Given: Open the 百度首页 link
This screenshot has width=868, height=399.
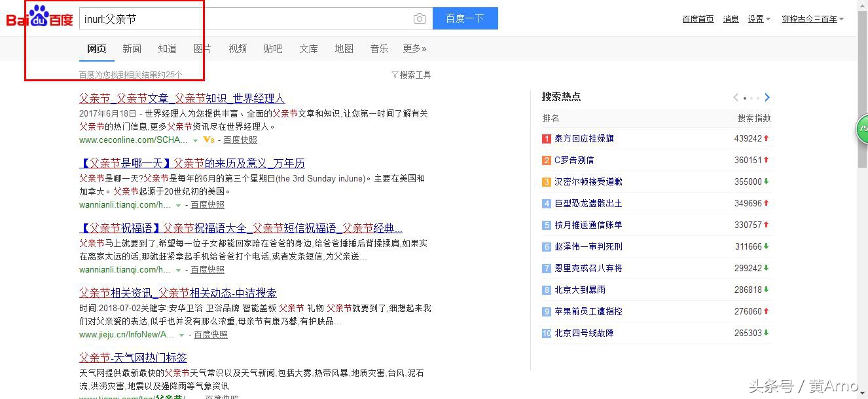Looking at the screenshot, I should click(698, 19).
